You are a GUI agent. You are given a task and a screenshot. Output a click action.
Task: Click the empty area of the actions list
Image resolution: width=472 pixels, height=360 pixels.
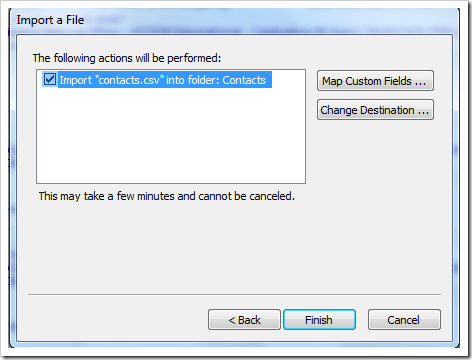click(x=171, y=135)
